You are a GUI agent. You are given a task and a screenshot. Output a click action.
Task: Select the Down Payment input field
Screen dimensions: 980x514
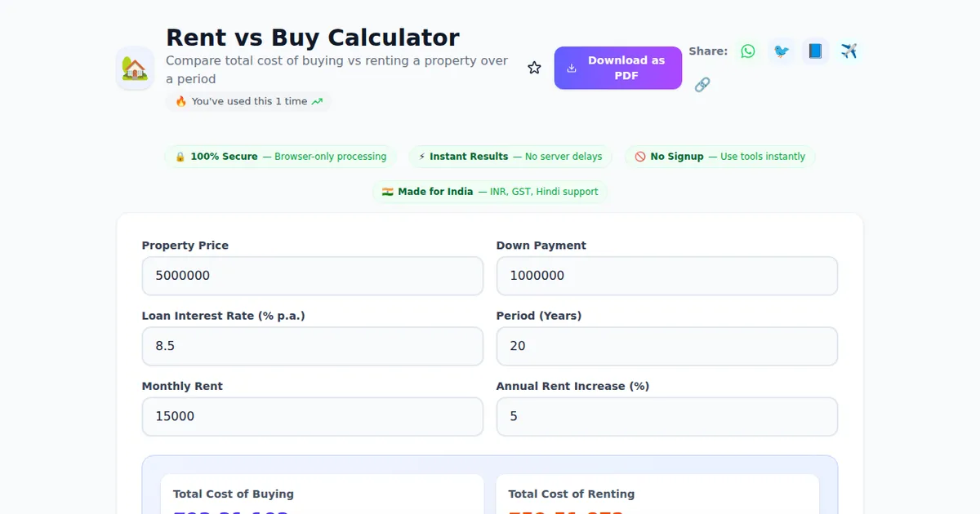[x=666, y=275]
